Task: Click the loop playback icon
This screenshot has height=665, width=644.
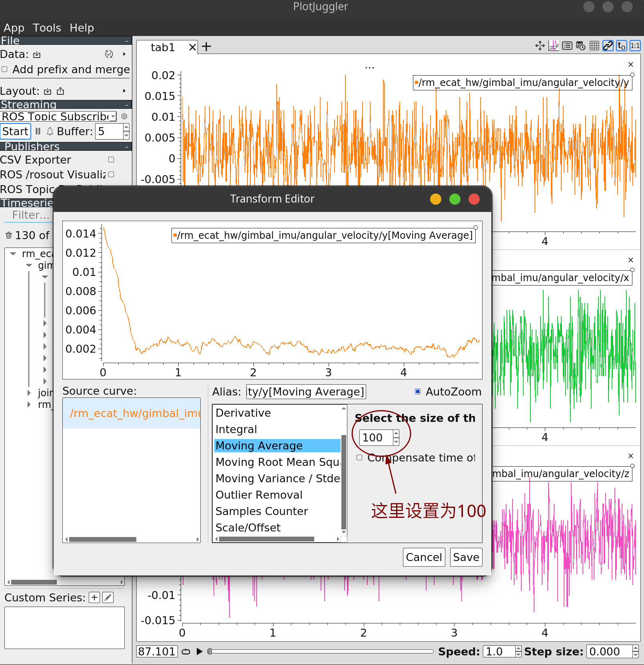Action: (186, 651)
